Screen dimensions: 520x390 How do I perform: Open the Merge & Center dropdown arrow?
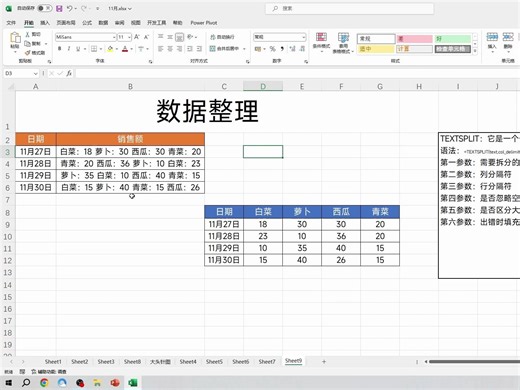[x=244, y=49]
